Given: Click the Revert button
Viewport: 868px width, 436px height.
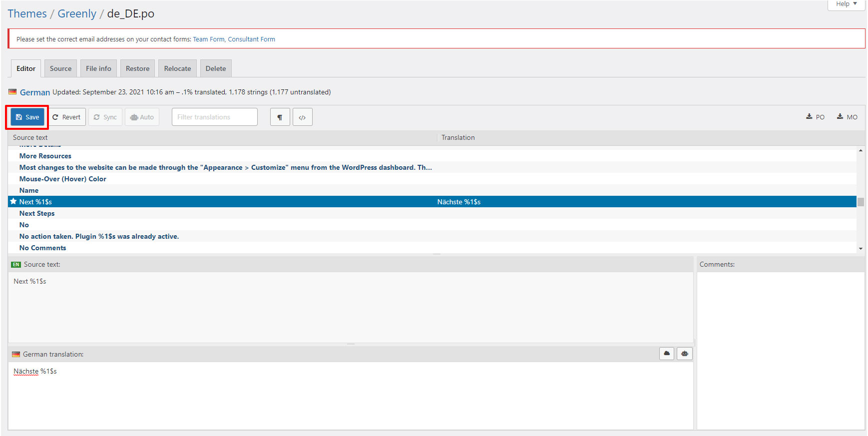Looking at the screenshot, I should (67, 117).
